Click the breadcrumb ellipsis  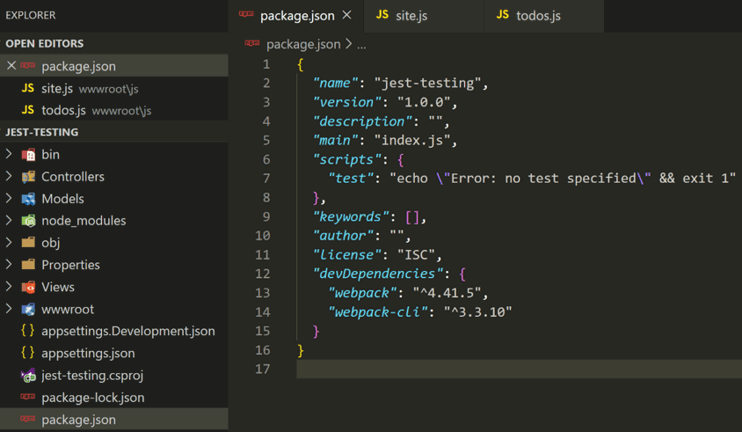click(362, 45)
